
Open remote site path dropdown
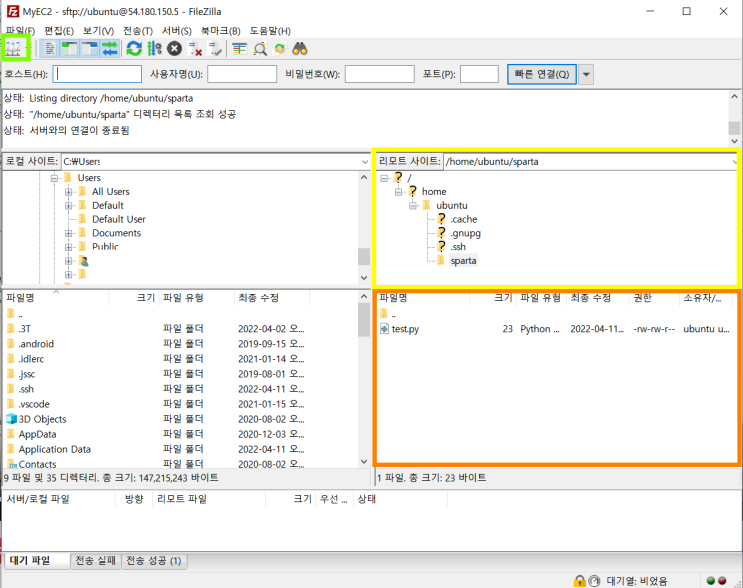pyautogui.click(x=734, y=162)
